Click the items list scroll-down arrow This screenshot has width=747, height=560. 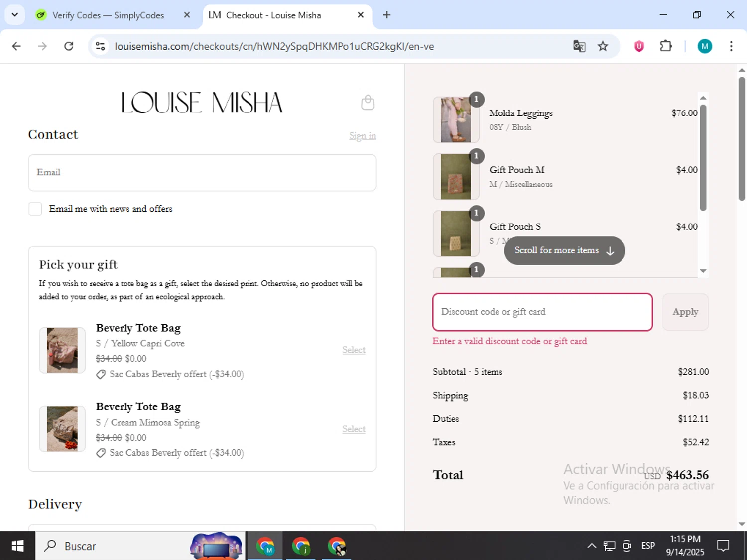pyautogui.click(x=703, y=271)
